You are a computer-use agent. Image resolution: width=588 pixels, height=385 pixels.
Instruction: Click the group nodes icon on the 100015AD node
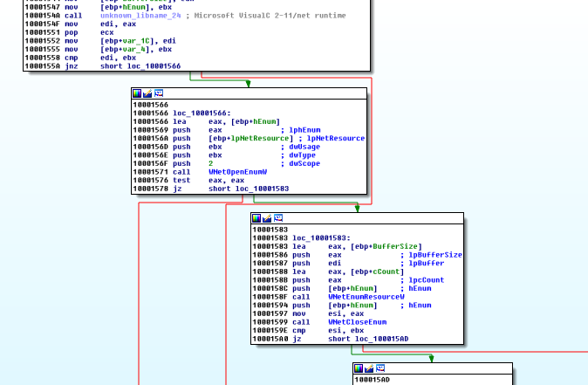pyautogui.click(x=380, y=368)
